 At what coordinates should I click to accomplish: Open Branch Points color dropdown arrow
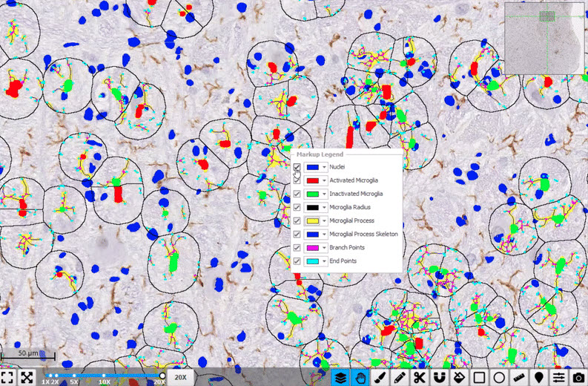(325, 248)
